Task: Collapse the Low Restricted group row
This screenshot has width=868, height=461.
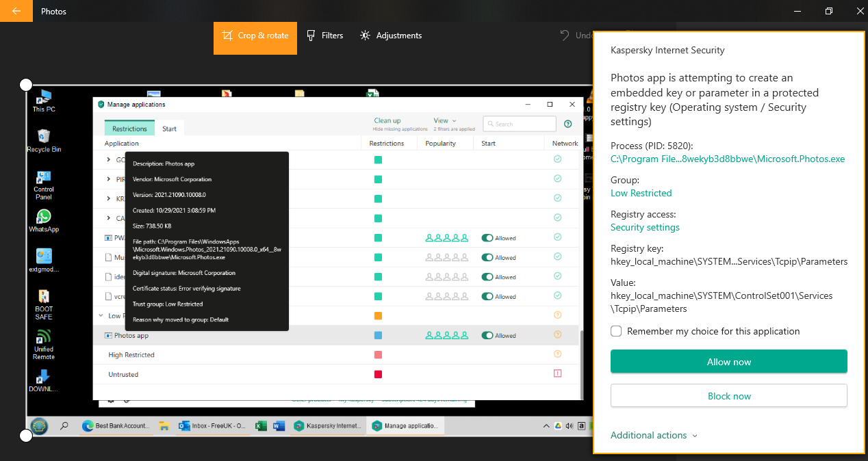Action: pos(101,316)
